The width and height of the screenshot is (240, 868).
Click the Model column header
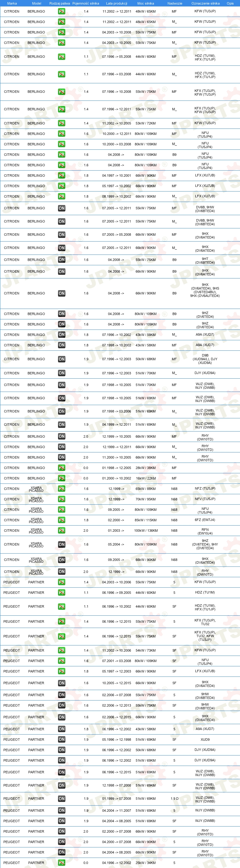coord(37,3)
